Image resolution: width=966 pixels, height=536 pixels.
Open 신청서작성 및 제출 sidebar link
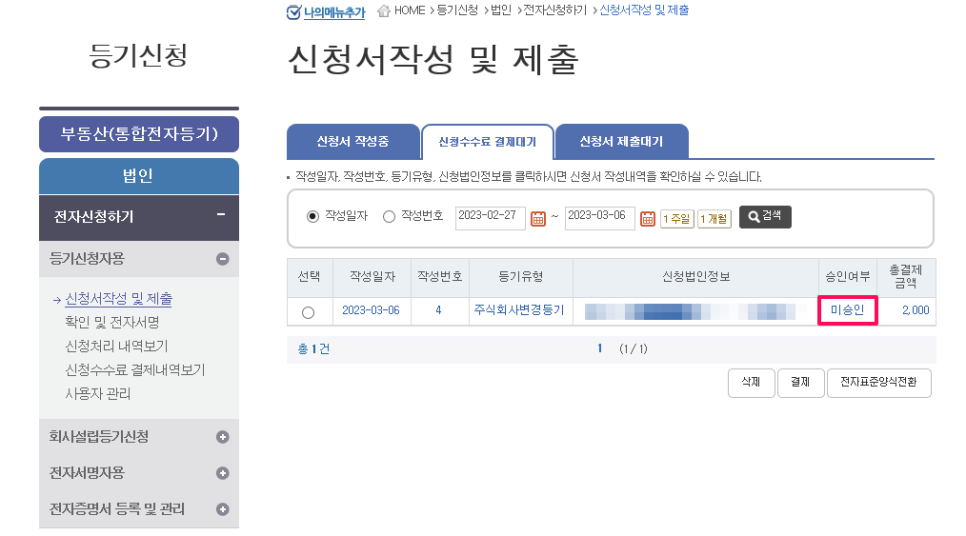(x=119, y=299)
